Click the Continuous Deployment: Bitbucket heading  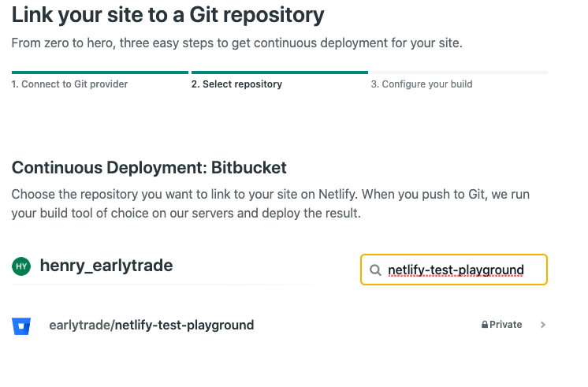149,168
